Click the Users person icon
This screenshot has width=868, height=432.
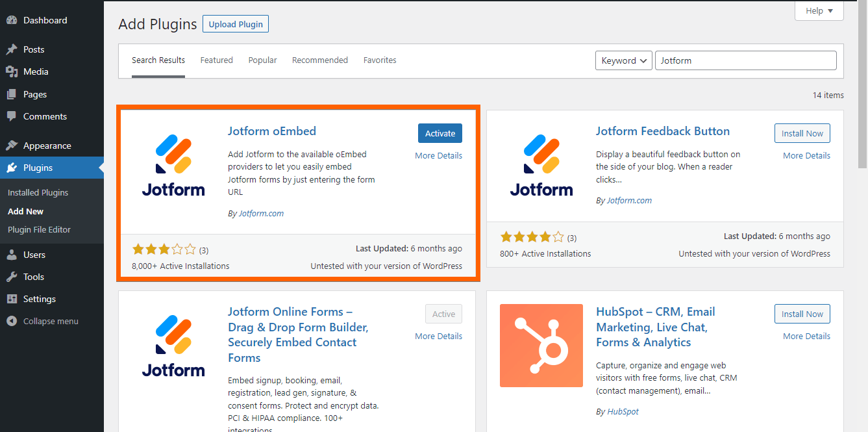[12, 255]
